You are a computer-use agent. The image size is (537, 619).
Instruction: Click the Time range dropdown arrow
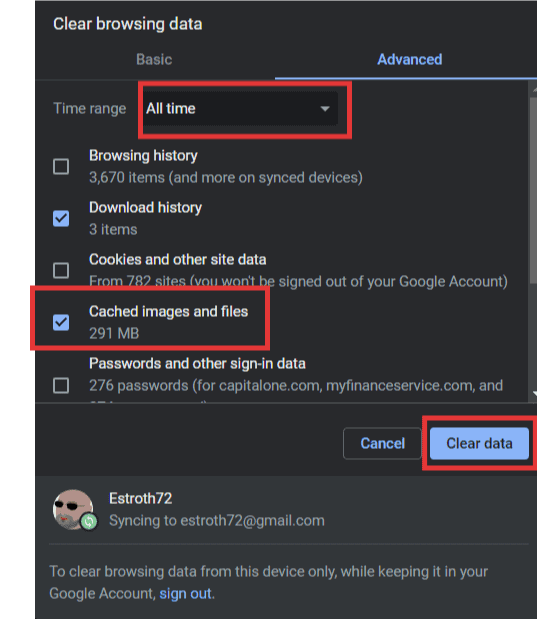click(325, 109)
